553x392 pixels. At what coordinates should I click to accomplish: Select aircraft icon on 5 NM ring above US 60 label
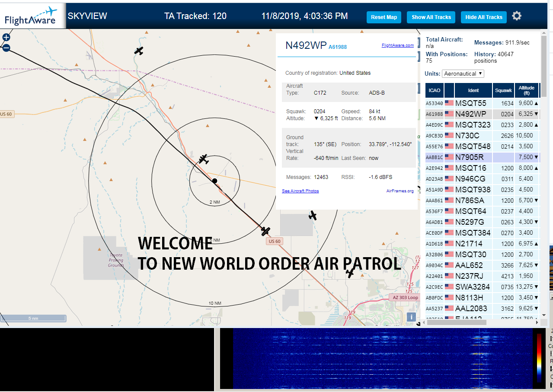tap(265, 231)
